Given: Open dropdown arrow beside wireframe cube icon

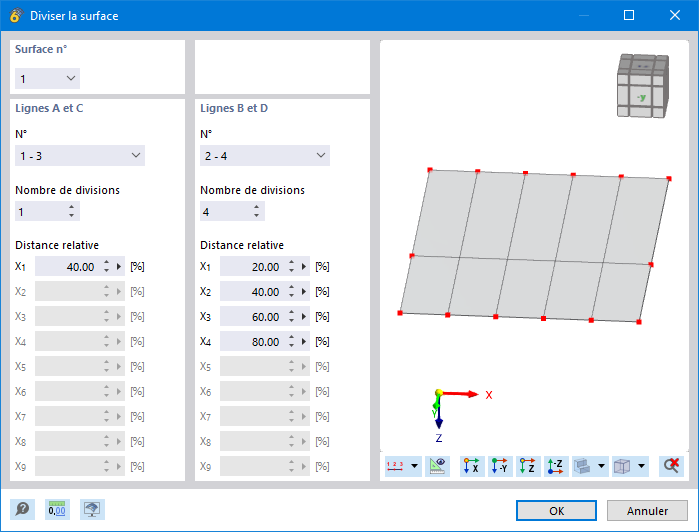Looking at the screenshot, I should pos(641,466).
